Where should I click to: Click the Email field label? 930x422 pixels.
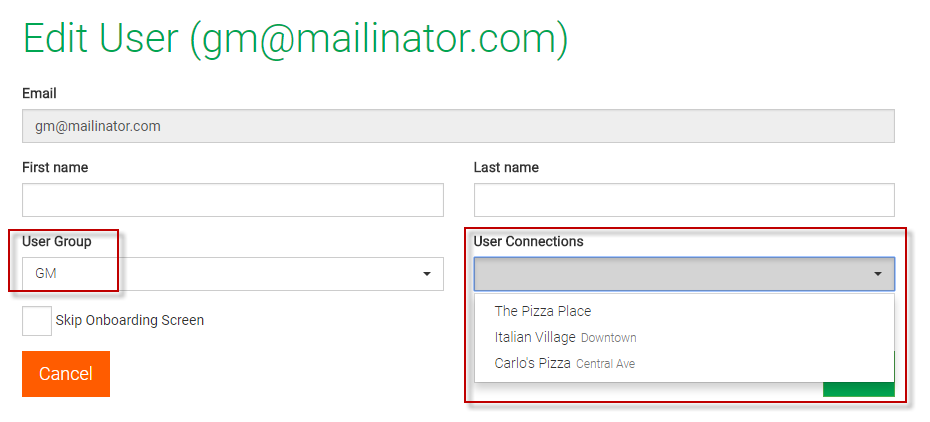39,93
